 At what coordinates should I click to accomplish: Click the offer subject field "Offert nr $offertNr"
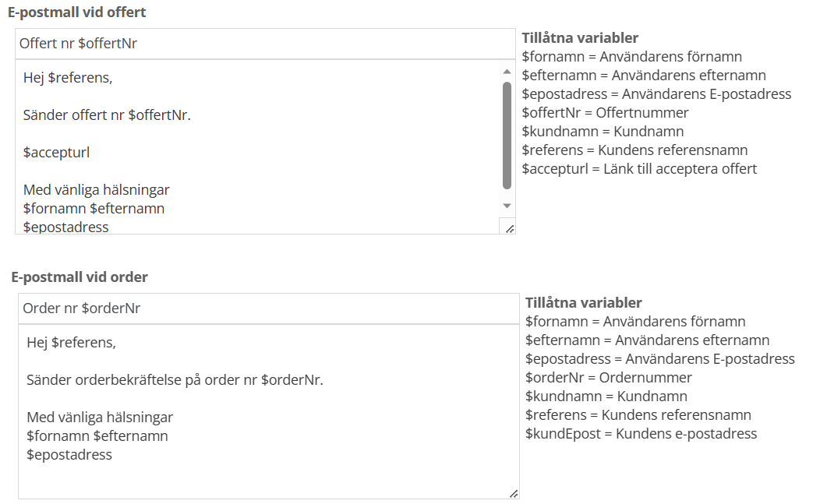[x=265, y=44]
